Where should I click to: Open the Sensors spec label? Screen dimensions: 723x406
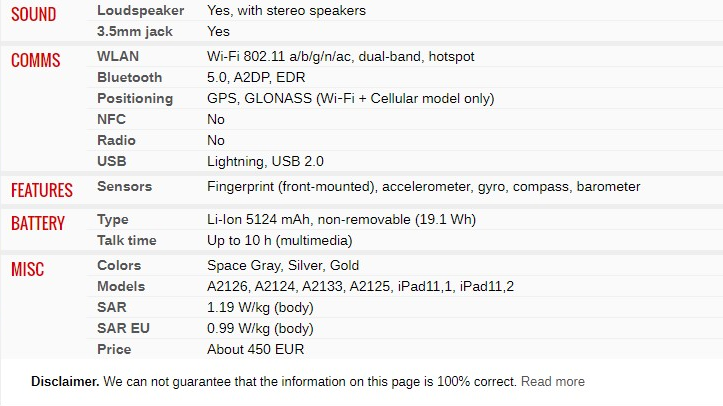[x=124, y=187]
